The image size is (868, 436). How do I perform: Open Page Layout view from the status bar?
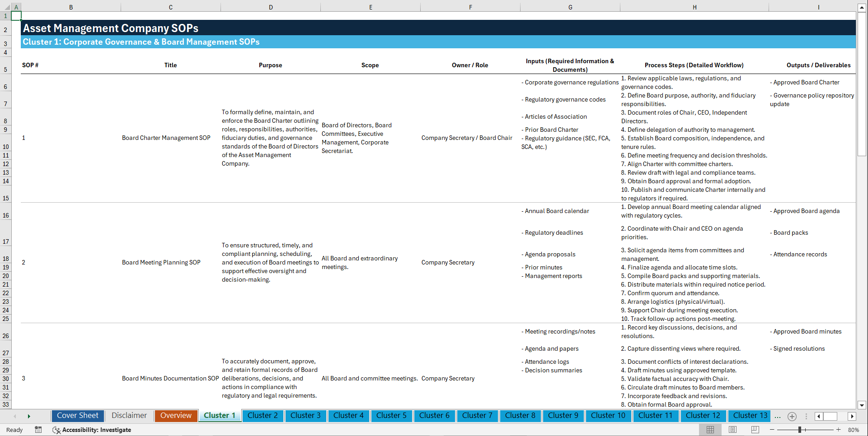point(732,430)
